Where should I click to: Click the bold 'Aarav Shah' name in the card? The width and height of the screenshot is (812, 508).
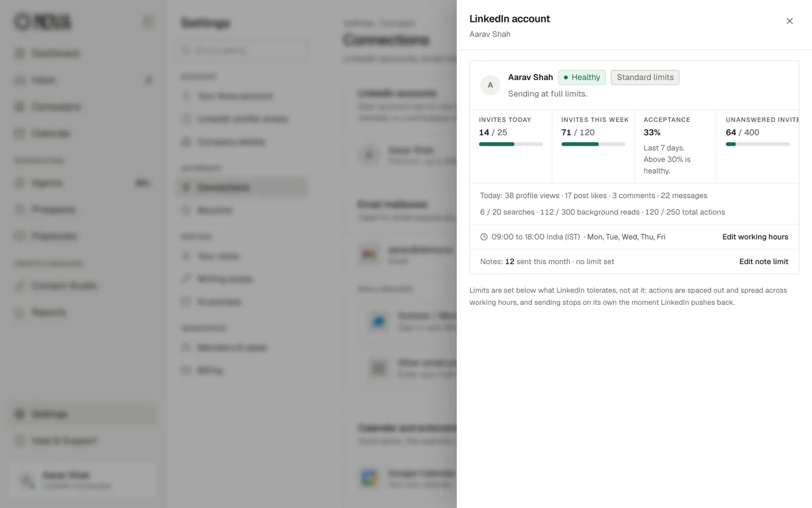530,77
